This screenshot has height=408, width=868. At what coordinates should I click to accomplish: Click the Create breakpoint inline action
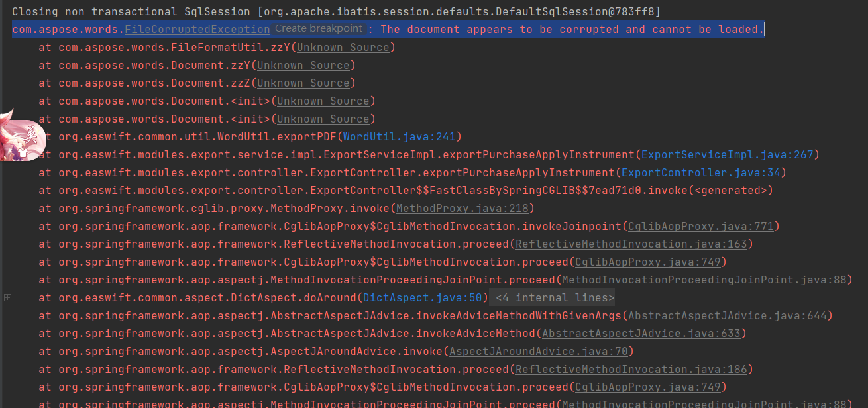[319, 28]
